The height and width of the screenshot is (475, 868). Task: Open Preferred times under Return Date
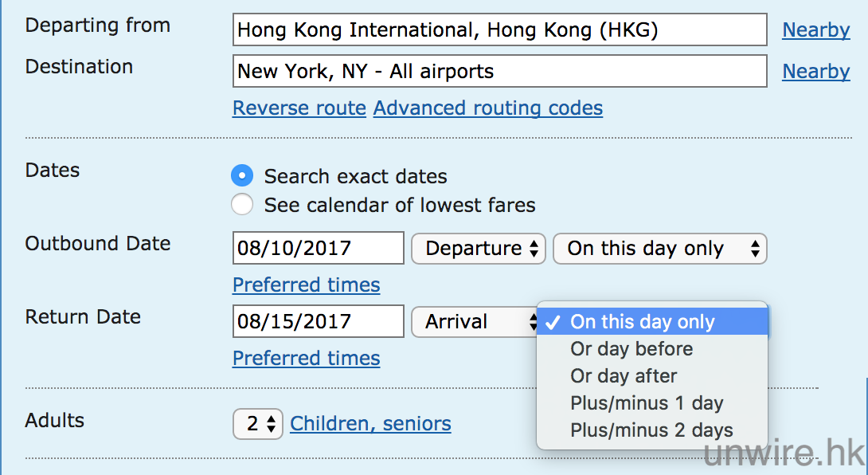(x=307, y=359)
